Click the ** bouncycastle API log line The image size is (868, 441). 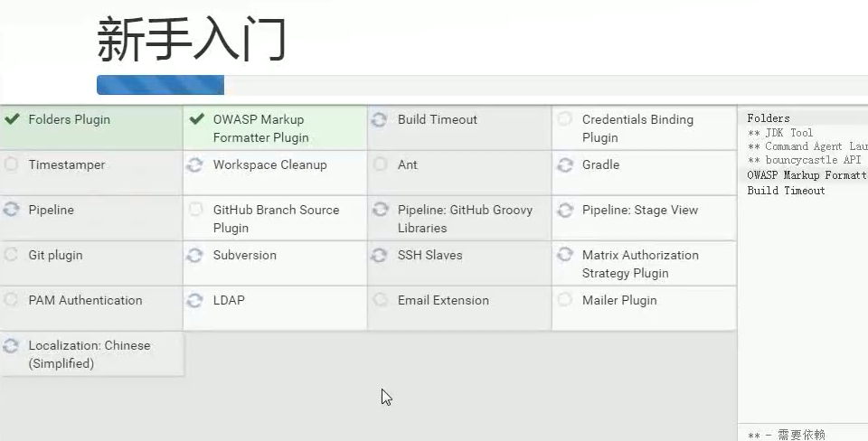point(804,160)
